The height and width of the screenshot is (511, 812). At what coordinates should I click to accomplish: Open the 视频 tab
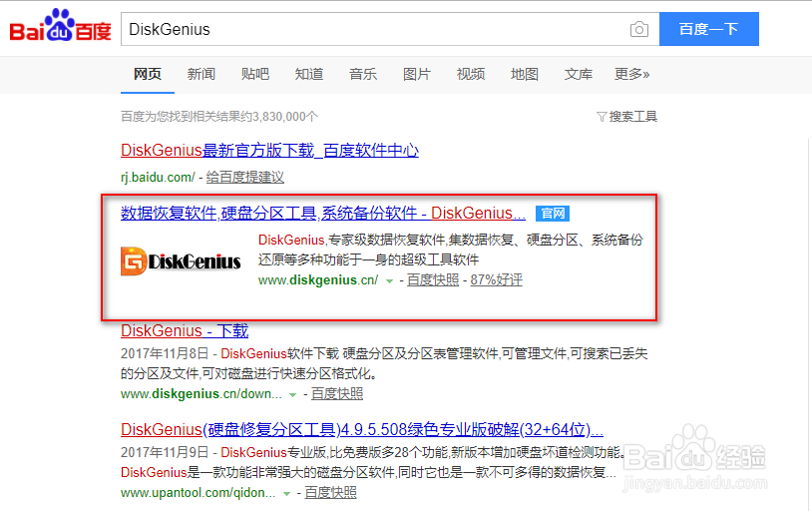[471, 74]
